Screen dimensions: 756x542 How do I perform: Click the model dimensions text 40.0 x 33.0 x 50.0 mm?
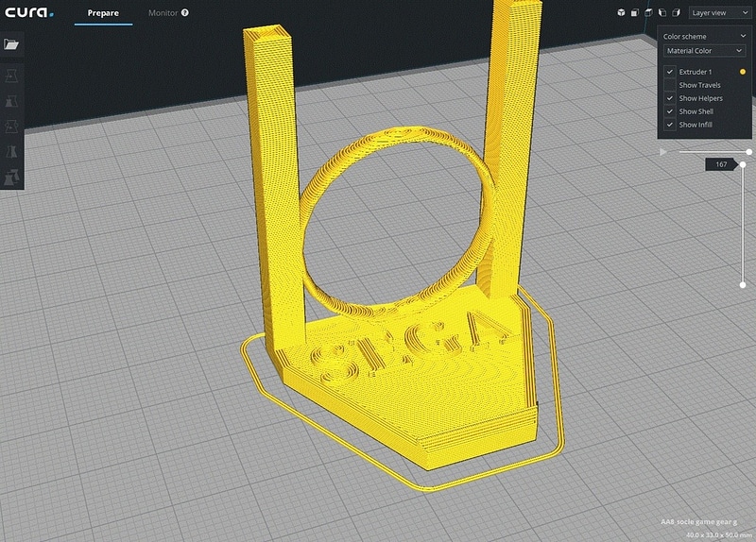pos(718,534)
